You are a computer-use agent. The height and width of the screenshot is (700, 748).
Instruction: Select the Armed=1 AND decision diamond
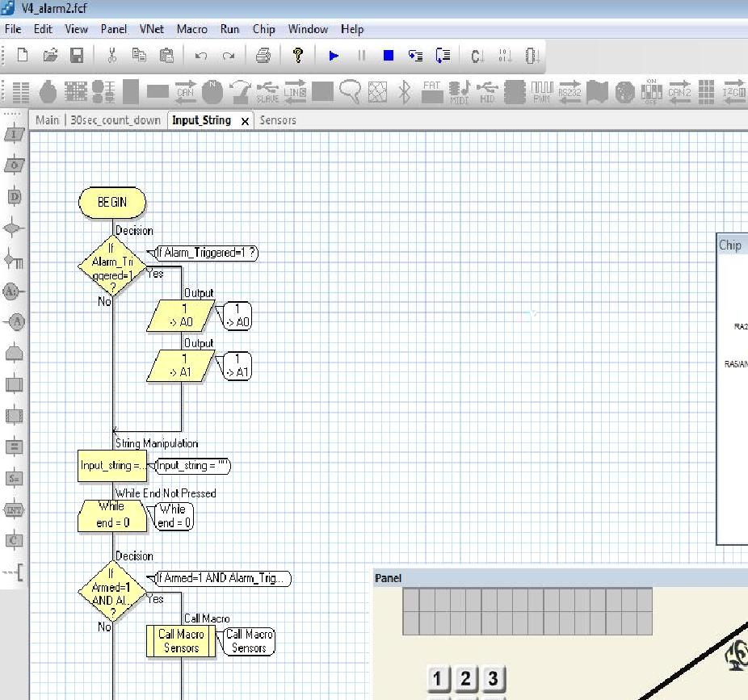[112, 592]
